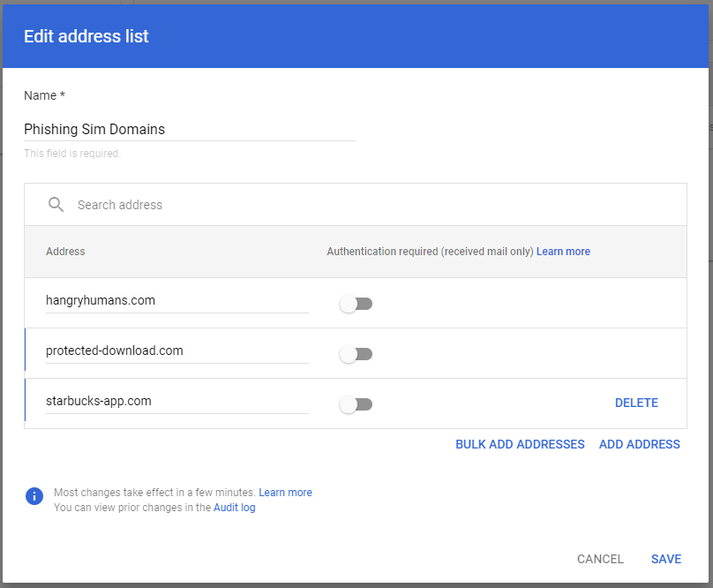Edit the hangryhumans.com address field

click(x=177, y=301)
